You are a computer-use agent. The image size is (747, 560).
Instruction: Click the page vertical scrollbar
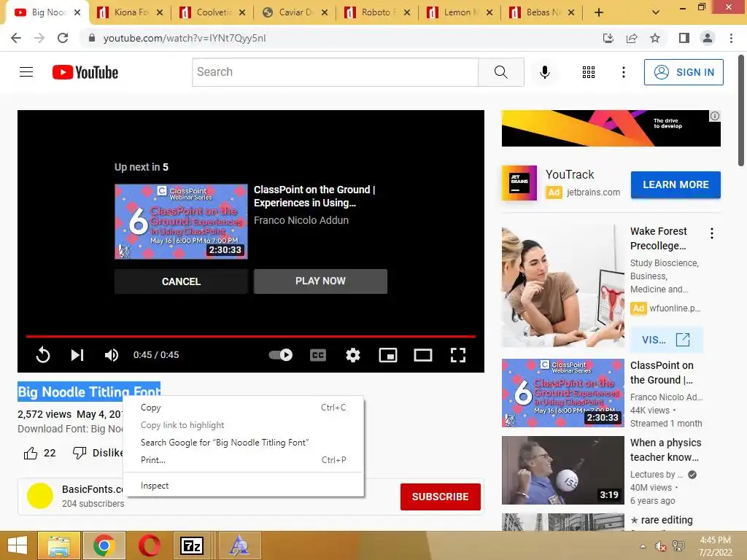click(741, 111)
